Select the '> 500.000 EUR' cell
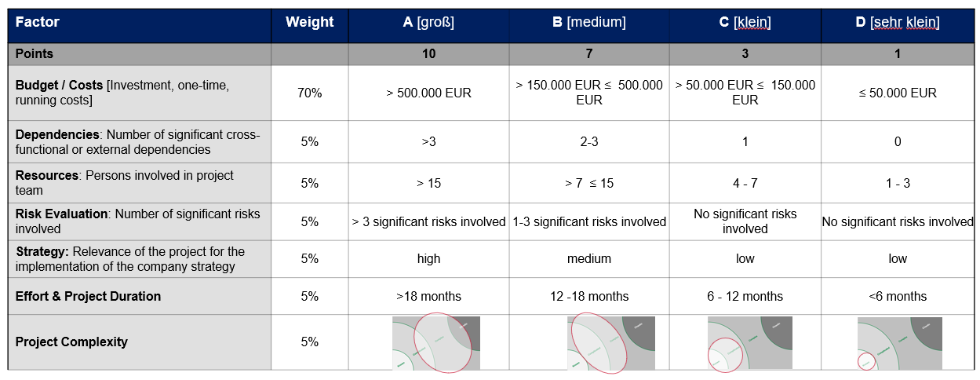 pos(428,93)
